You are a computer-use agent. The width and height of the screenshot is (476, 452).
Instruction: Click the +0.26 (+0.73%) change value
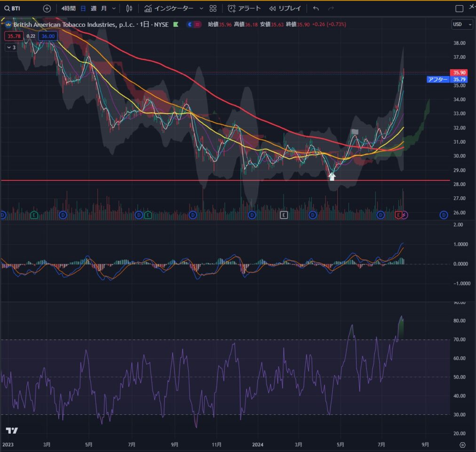(x=329, y=24)
